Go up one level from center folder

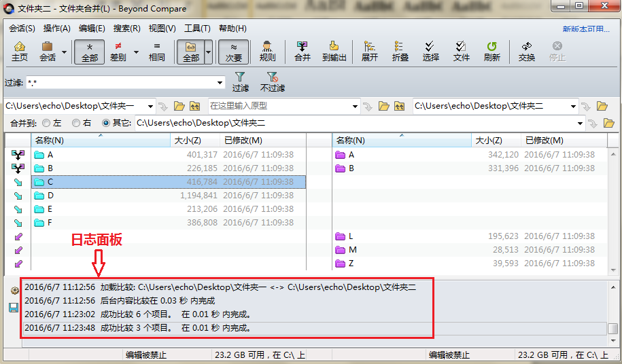pos(399,106)
